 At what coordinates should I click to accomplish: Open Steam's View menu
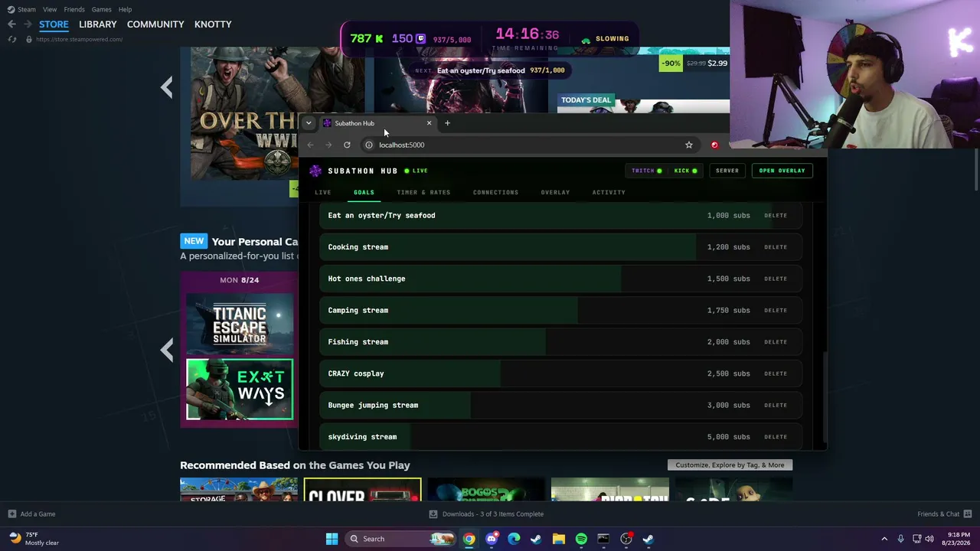coord(50,9)
